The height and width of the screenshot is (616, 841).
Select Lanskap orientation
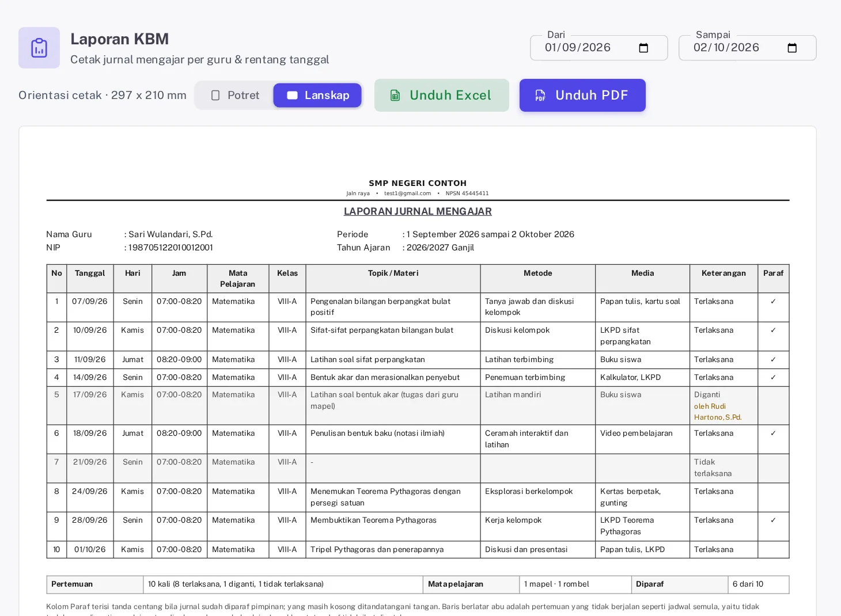pos(317,95)
